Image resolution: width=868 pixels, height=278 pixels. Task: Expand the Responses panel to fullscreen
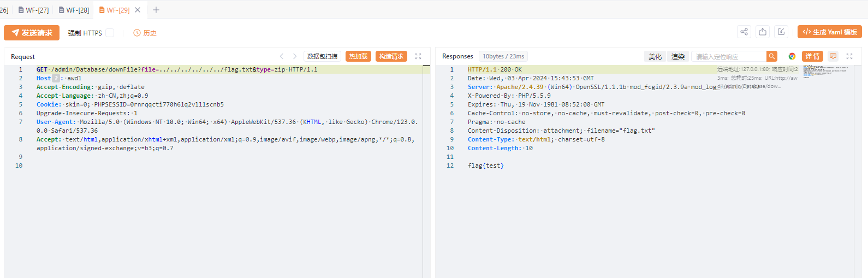pyautogui.click(x=849, y=56)
